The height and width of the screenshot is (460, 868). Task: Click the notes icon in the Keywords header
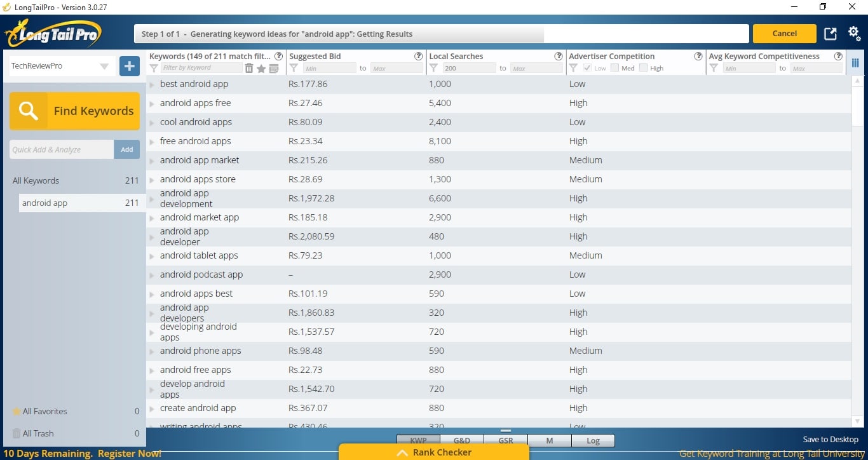[274, 69]
